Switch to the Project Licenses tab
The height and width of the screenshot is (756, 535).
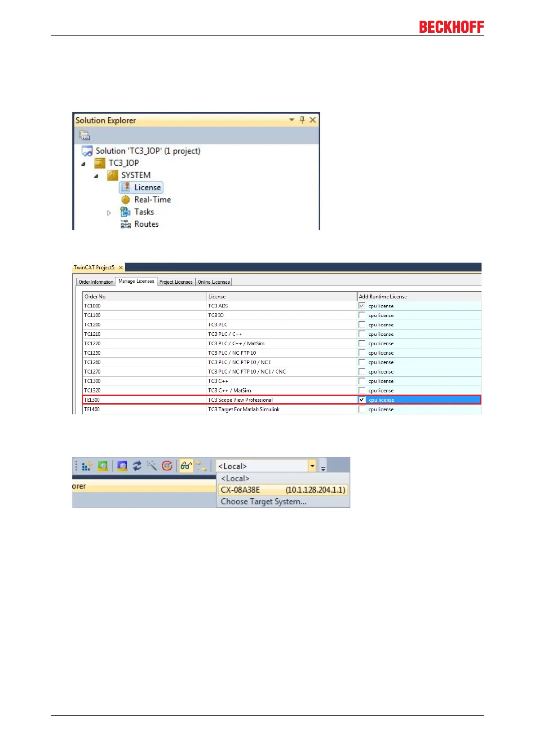(x=176, y=282)
